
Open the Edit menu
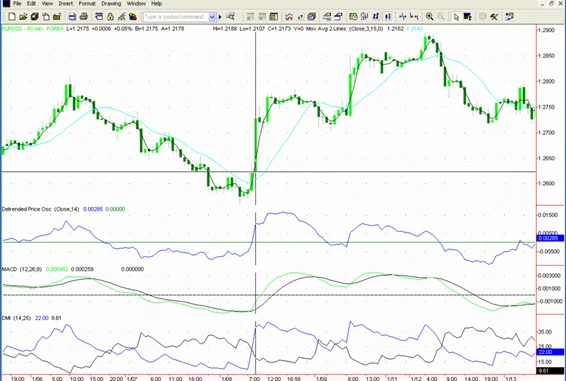(31, 4)
